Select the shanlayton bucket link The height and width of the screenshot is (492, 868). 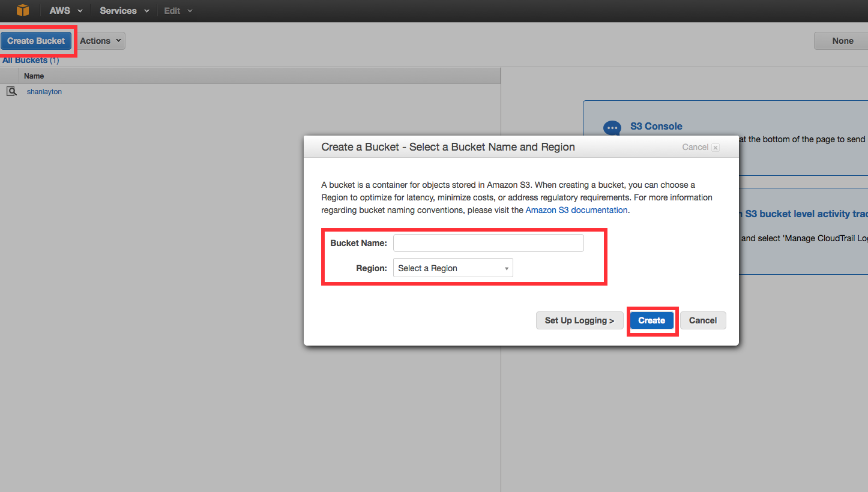[44, 91]
